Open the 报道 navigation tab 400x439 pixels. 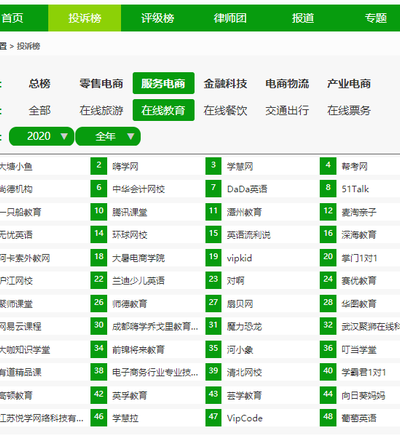click(303, 18)
